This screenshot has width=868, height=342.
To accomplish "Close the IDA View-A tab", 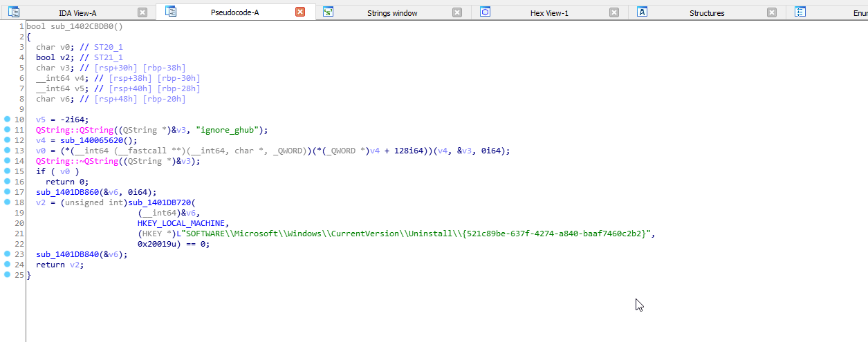I will (x=142, y=12).
